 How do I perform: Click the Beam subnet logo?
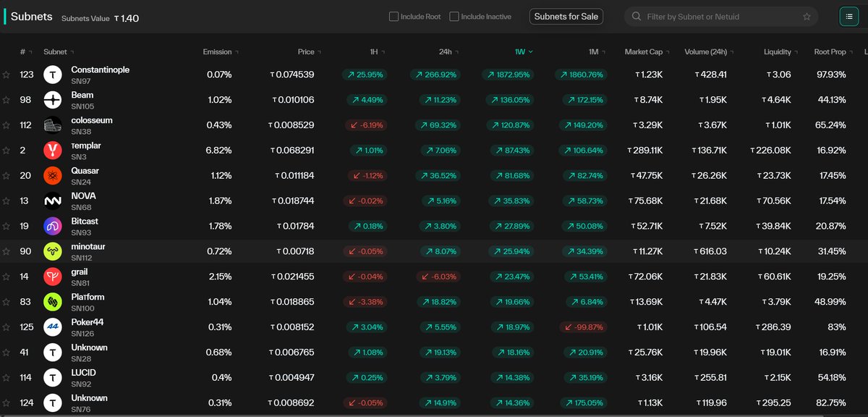tap(53, 100)
